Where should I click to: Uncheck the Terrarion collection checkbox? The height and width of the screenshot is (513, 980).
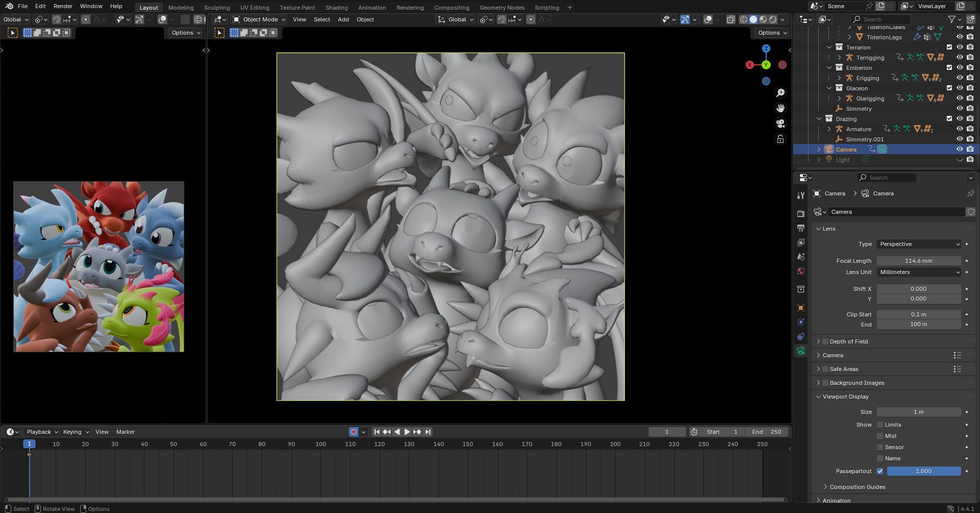[949, 47]
